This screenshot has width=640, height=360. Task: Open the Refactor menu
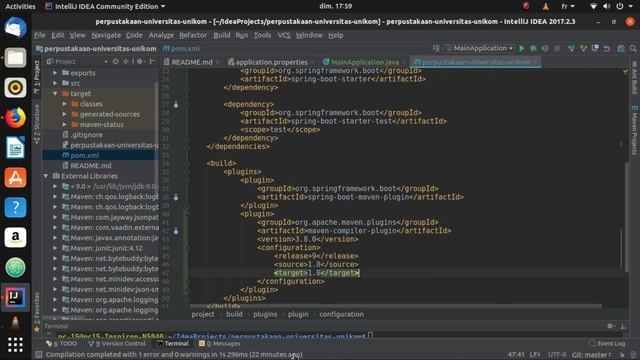click(x=193, y=36)
